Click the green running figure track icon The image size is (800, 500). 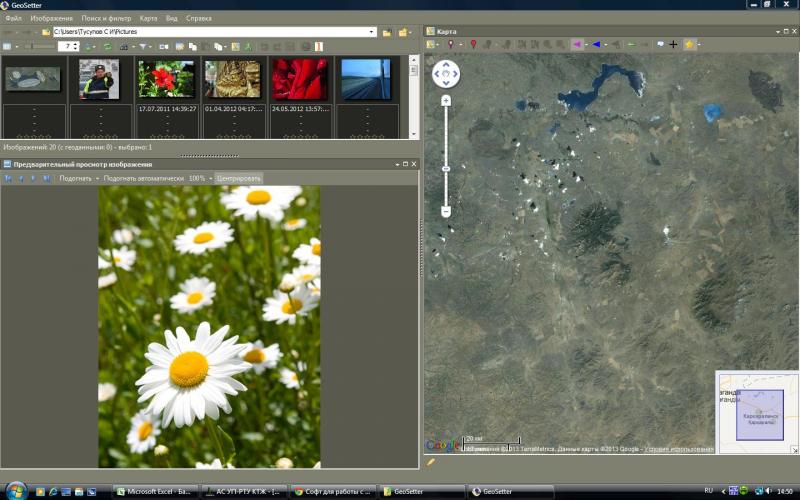point(248,46)
